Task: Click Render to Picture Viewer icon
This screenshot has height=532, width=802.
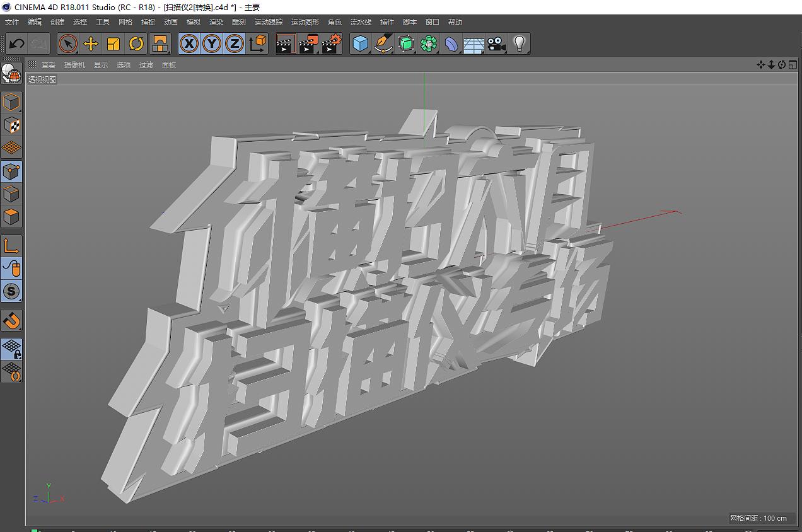Action: [x=308, y=43]
